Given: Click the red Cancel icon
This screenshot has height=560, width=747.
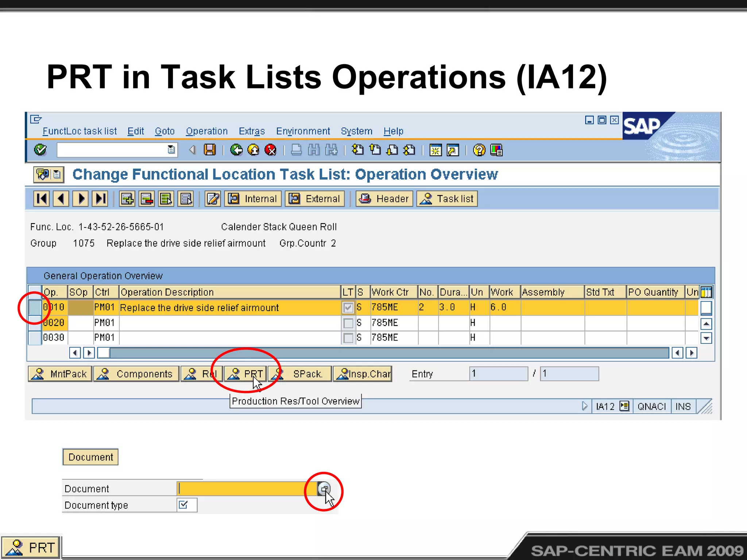Looking at the screenshot, I should [x=271, y=150].
